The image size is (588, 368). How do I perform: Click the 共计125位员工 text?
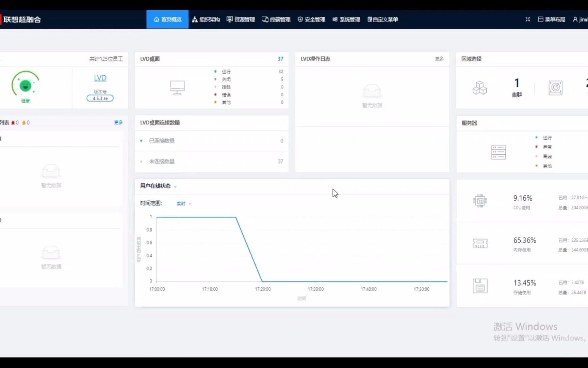coord(106,59)
